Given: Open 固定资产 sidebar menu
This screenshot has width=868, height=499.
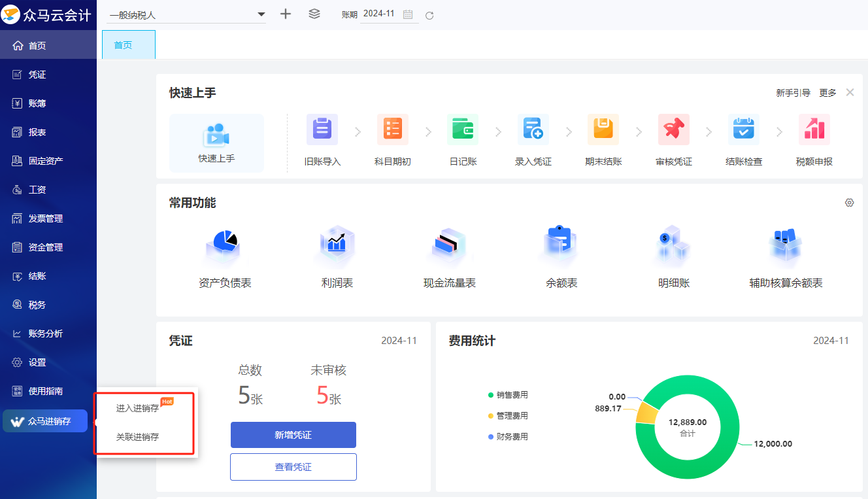Looking at the screenshot, I should pyautogui.click(x=48, y=161).
